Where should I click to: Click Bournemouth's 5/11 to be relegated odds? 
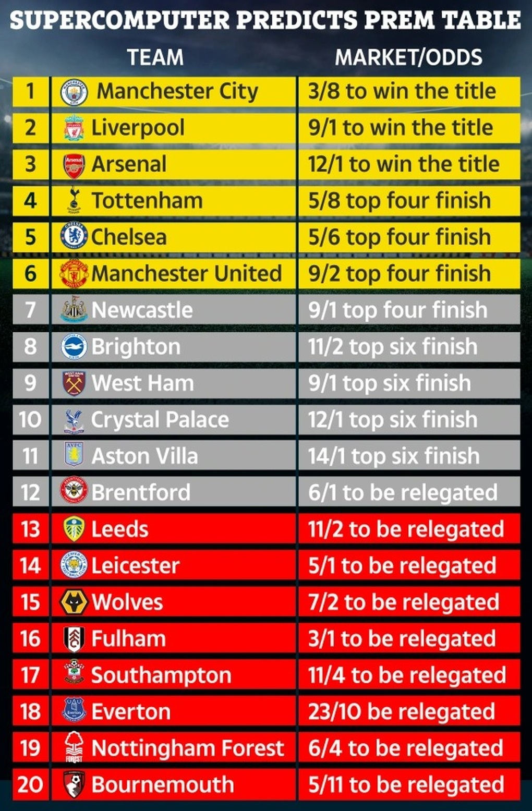[x=406, y=785]
